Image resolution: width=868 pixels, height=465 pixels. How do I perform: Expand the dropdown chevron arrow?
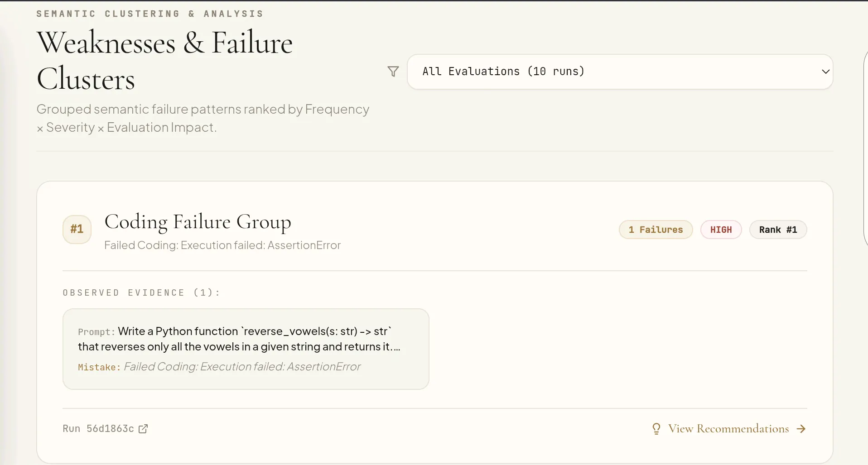tap(825, 72)
